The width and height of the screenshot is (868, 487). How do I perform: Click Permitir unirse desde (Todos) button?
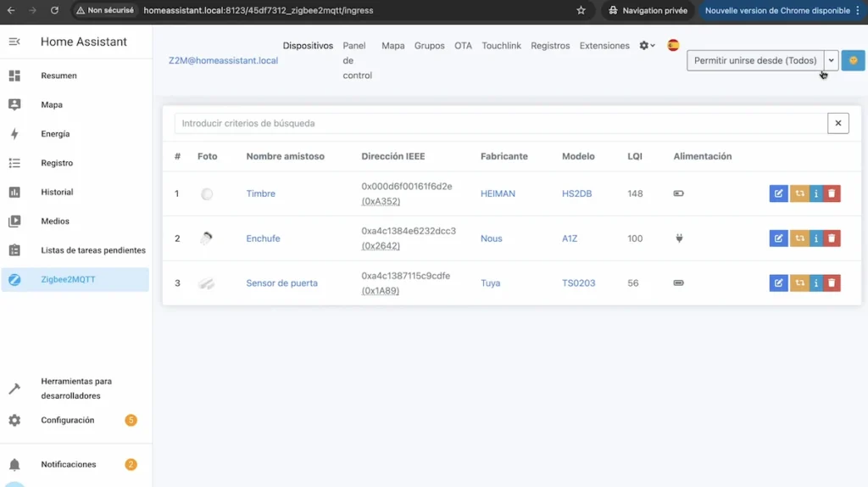point(755,60)
